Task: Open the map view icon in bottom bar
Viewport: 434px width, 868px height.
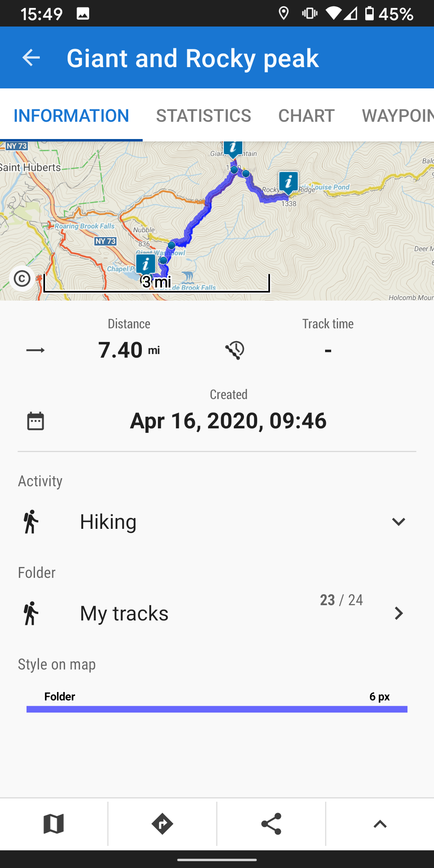Action: click(x=54, y=824)
